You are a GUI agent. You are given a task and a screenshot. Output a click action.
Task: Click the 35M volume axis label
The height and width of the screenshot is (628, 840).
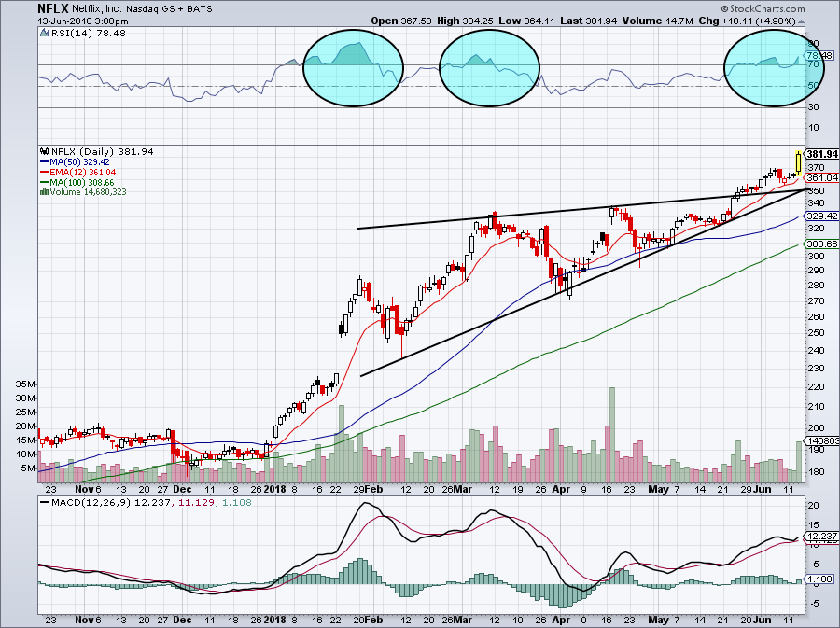26,384
